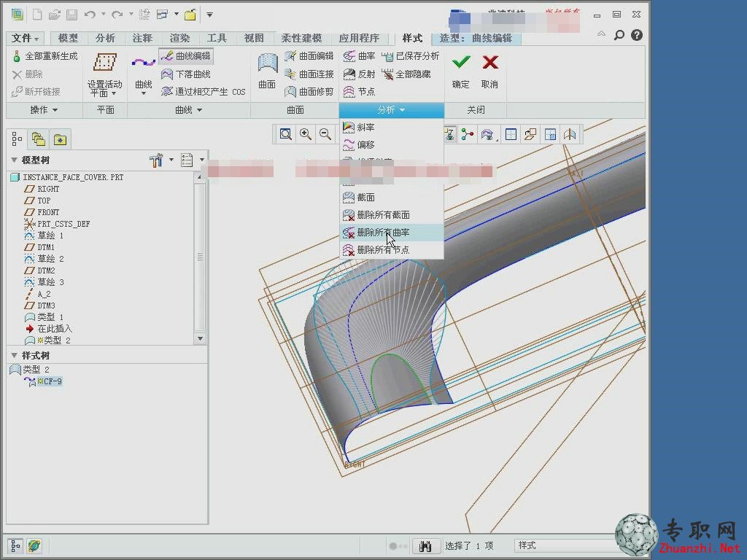Select the 工具 ribbon tab

(217, 38)
